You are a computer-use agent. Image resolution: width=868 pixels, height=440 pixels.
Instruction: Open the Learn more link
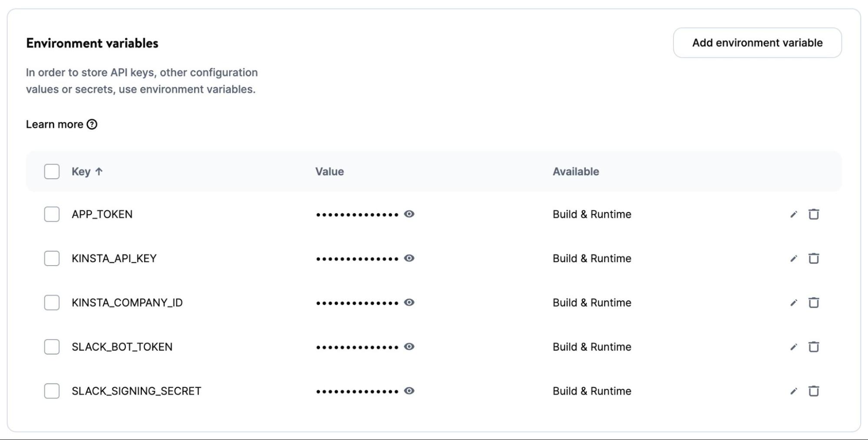click(x=55, y=125)
